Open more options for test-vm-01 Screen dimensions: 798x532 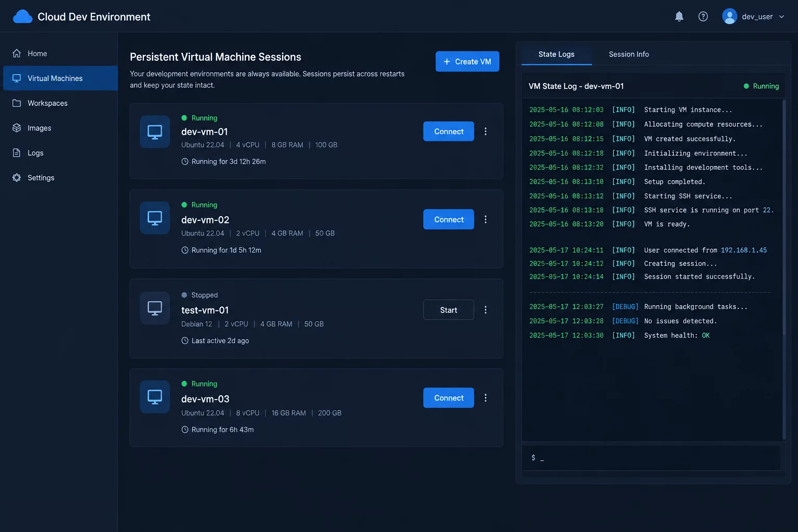click(x=486, y=310)
